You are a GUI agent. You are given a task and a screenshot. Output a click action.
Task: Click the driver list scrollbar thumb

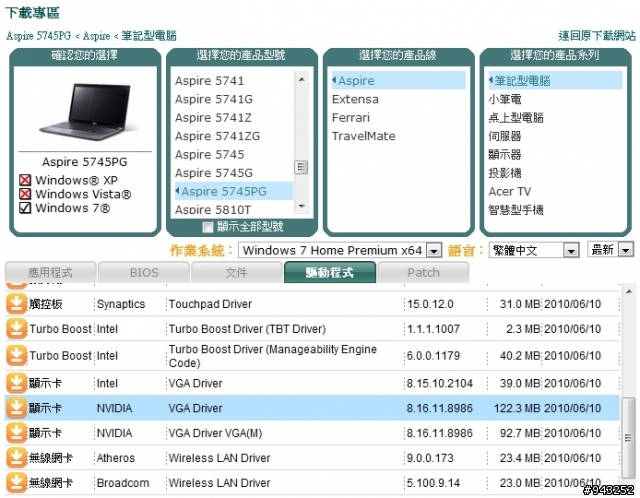[628, 438]
